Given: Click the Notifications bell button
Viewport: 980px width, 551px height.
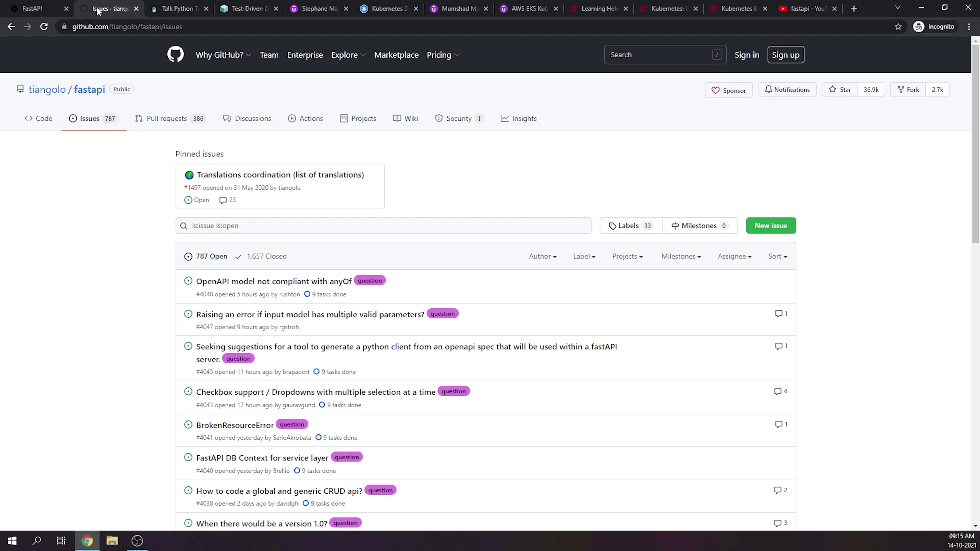Looking at the screenshot, I should click(x=787, y=90).
